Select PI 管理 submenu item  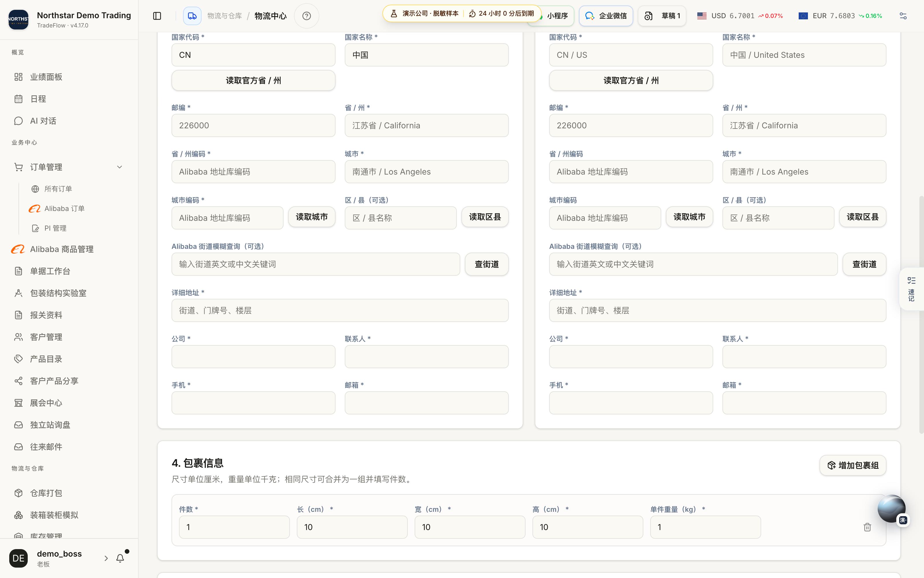coord(55,228)
